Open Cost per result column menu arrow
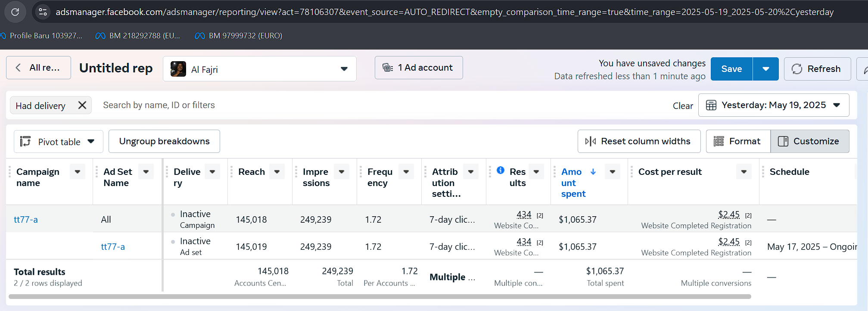This screenshot has height=311, width=868. point(744,171)
